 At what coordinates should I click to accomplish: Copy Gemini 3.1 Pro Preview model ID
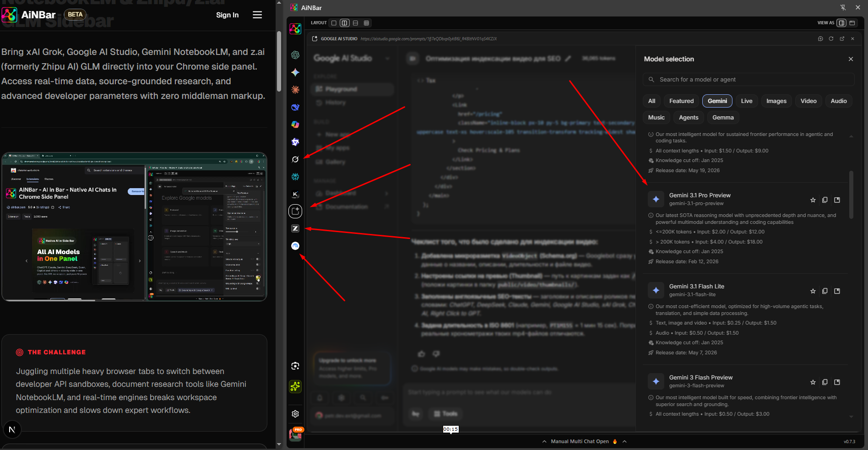pos(825,200)
